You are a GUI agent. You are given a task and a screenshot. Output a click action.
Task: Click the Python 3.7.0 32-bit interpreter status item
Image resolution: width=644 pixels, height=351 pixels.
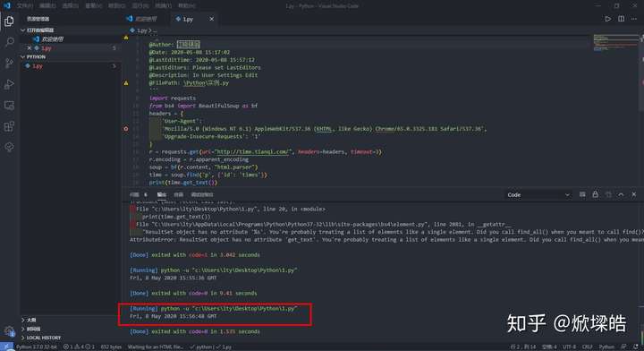pos(37,347)
